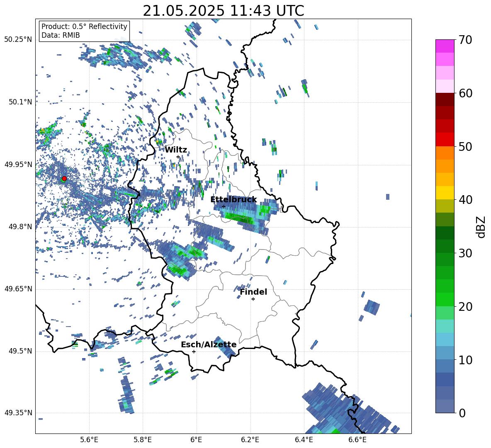Click the 10 tick on the colorbar
The image size is (491, 448).
(465, 360)
